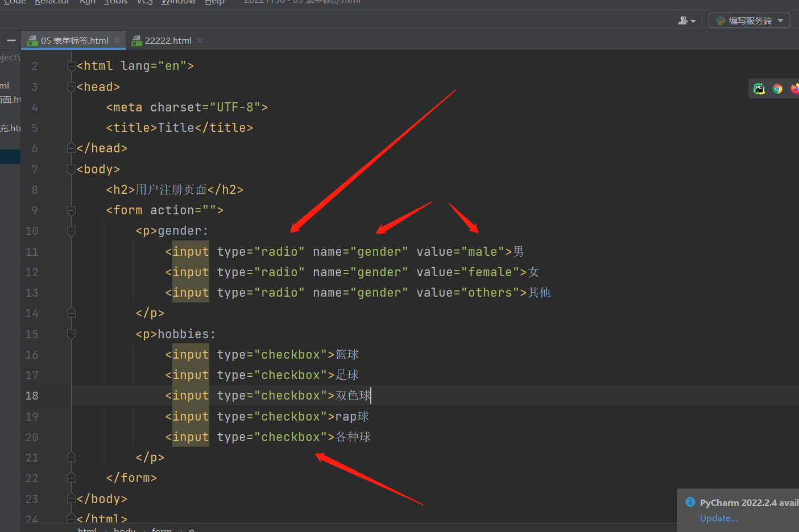Open the Tools menu
The width and height of the screenshot is (799, 532).
115,2
